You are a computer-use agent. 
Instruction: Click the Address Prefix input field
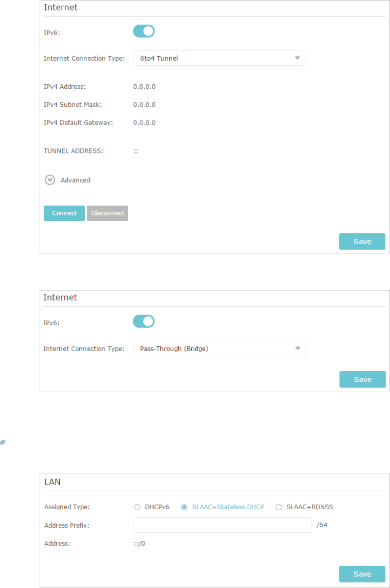(x=223, y=525)
